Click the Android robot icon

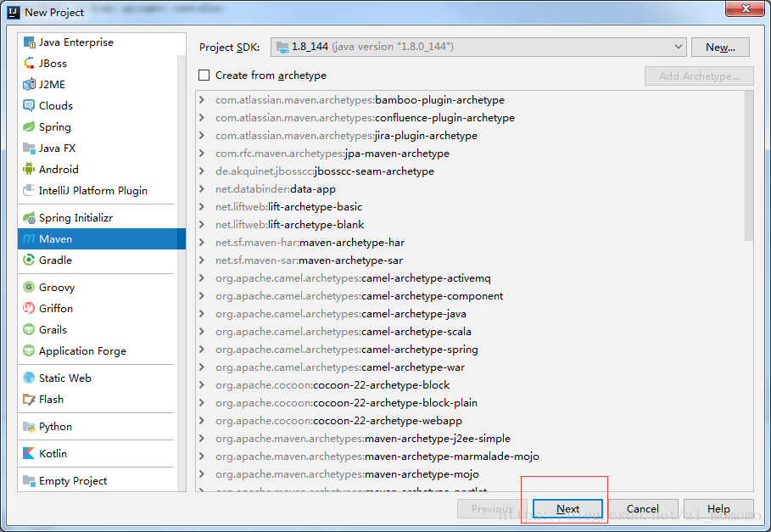click(29, 169)
